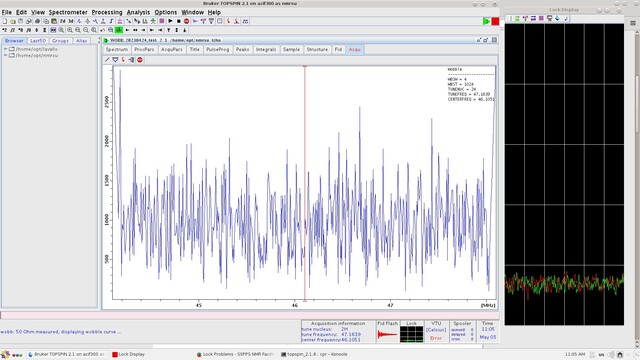Click the new dataset icon
Screen dimensions: 640x360
[x=5, y=21]
